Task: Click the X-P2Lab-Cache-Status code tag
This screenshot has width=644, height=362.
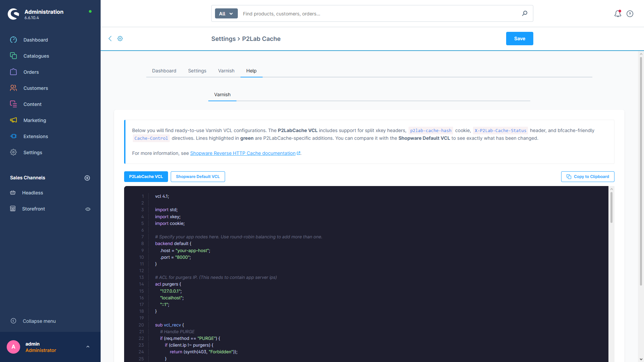Action: click(500, 131)
